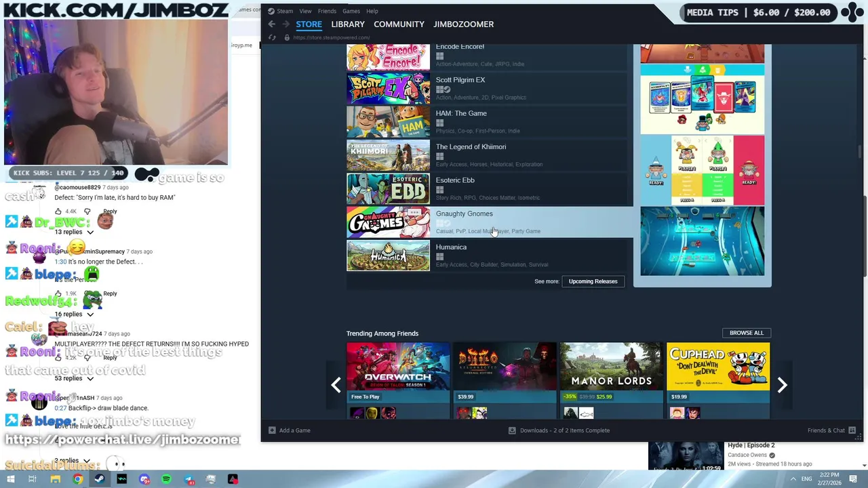
Task: Click the Steam forward navigation arrow
Action: (285, 24)
